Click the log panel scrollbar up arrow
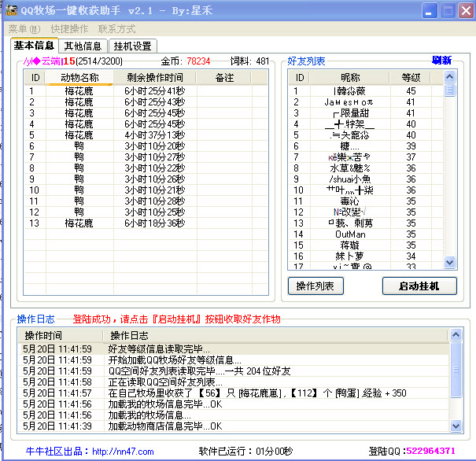This screenshot has height=461, width=476. tap(456, 336)
